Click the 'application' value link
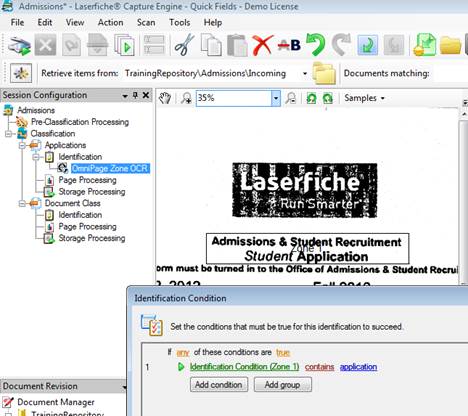This screenshot has width=468, height=416. tap(358, 367)
